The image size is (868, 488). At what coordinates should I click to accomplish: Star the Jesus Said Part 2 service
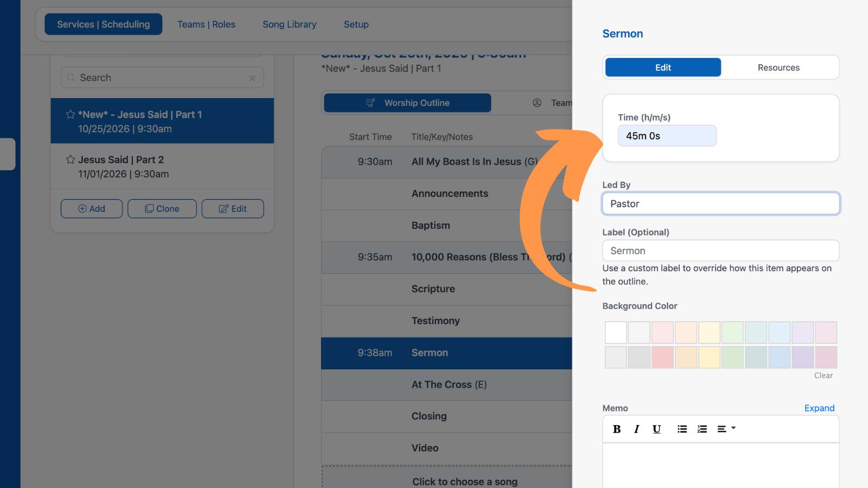tap(71, 159)
